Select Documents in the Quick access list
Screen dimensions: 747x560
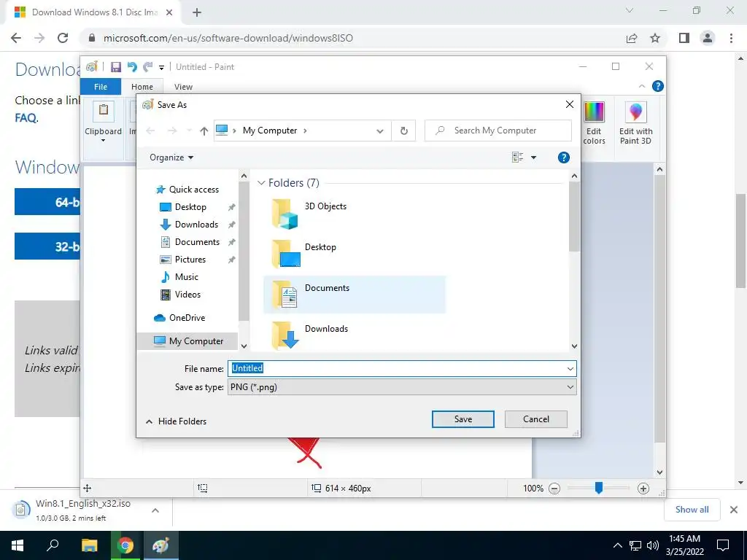(197, 242)
